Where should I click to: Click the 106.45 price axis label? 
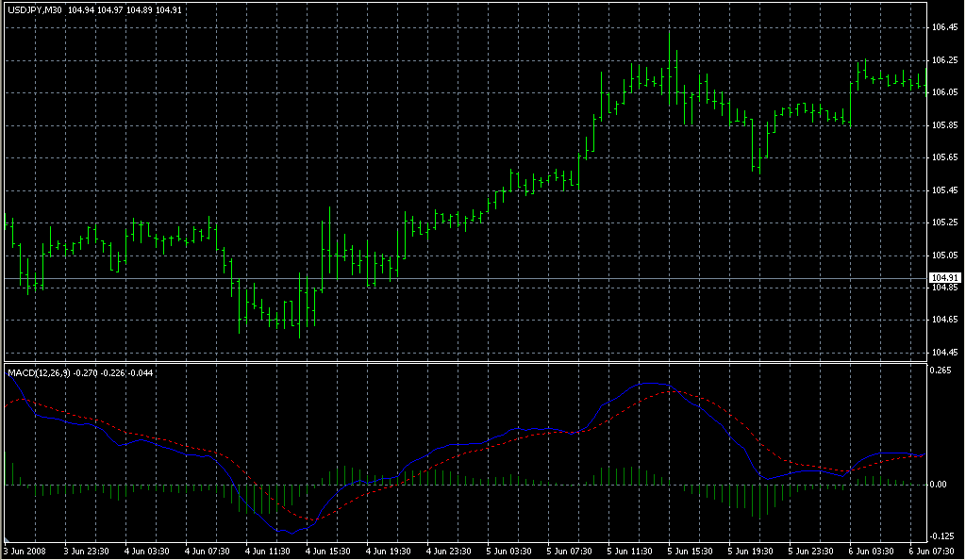pyautogui.click(x=943, y=28)
